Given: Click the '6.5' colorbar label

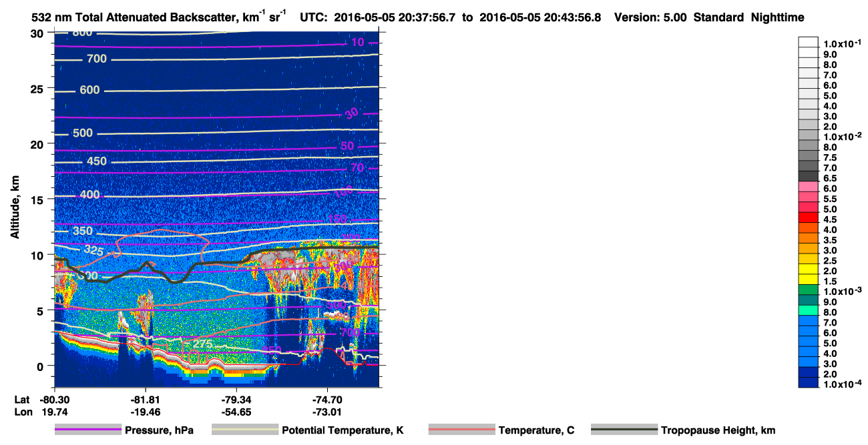Looking at the screenshot, I should (x=831, y=178).
